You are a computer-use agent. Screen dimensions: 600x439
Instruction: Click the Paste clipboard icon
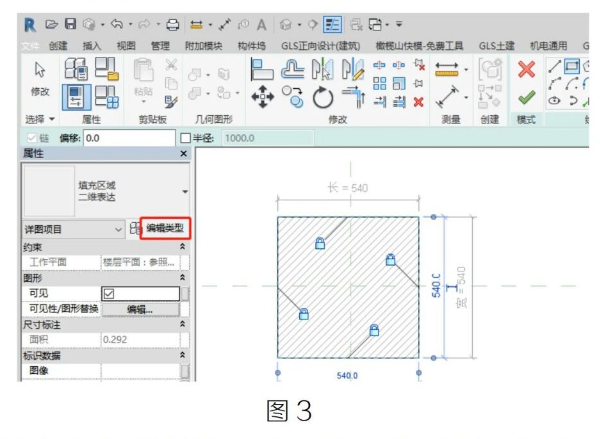click(143, 70)
